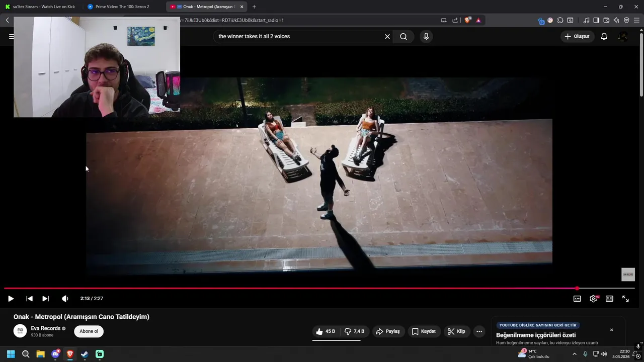Open YouTube notifications bell

[604, 36]
